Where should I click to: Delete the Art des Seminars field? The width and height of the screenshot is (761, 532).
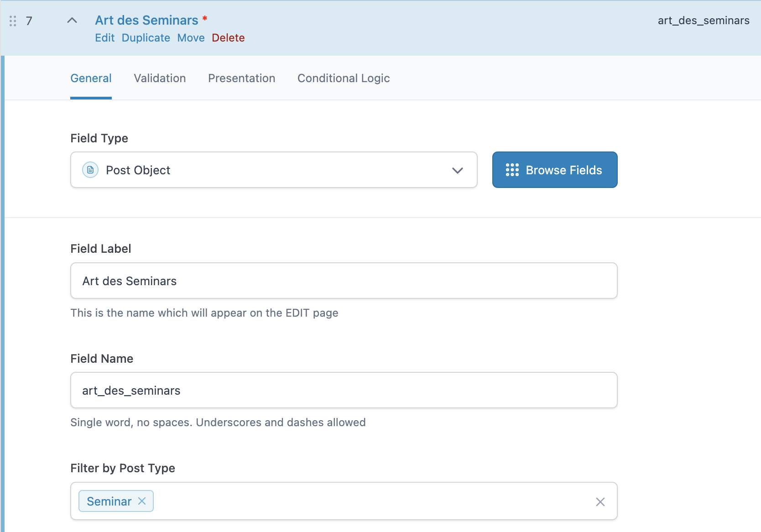click(x=228, y=38)
